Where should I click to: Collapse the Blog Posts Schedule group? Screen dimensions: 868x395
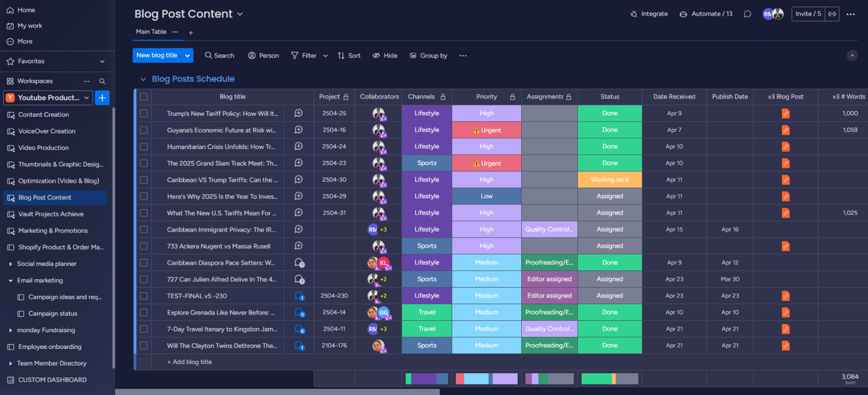(x=143, y=79)
